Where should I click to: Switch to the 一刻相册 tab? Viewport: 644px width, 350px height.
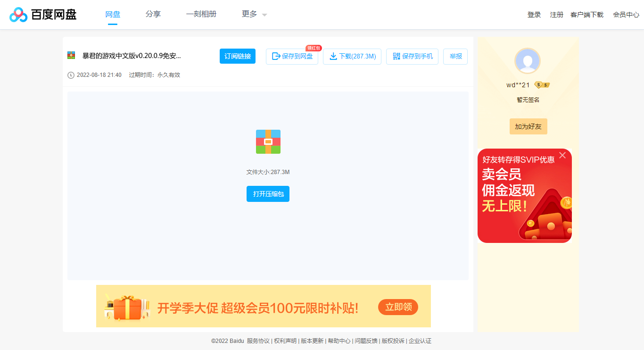[201, 14]
